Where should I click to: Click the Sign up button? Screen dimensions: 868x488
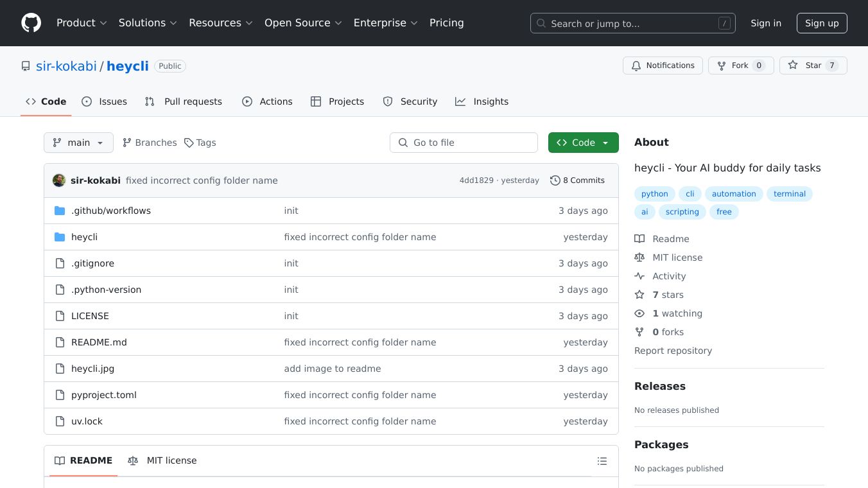(822, 23)
